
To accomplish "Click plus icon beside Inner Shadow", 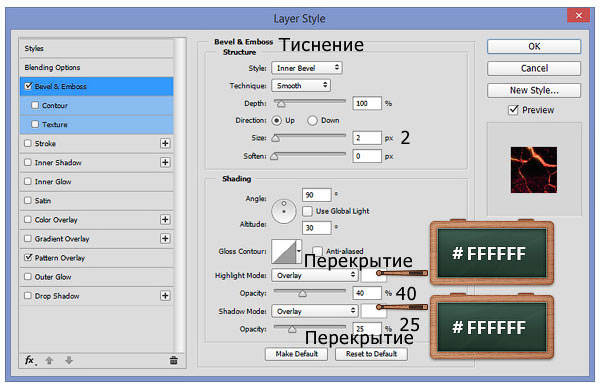I will tap(165, 162).
